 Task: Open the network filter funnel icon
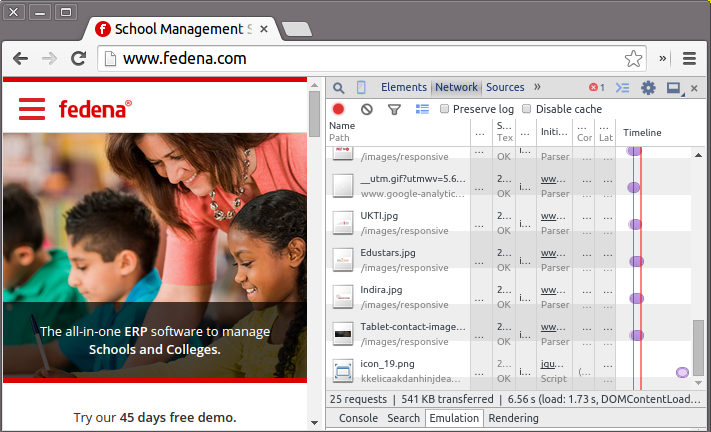point(394,109)
